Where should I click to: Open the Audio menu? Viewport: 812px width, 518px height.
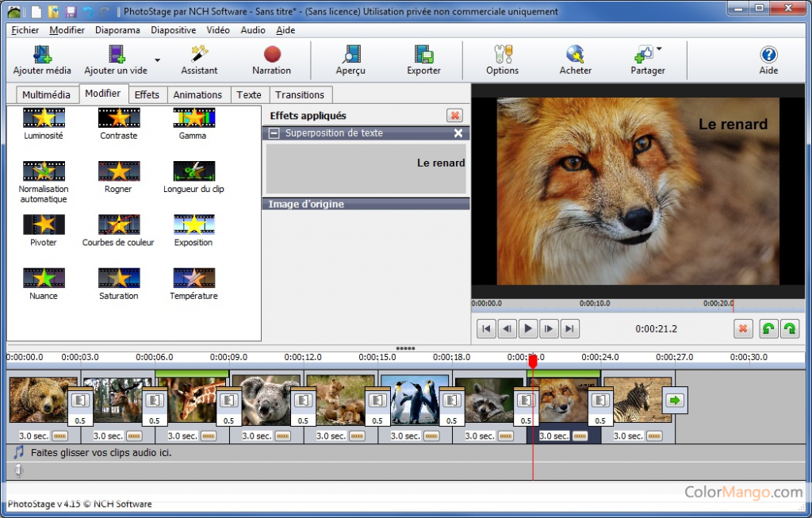click(x=253, y=30)
